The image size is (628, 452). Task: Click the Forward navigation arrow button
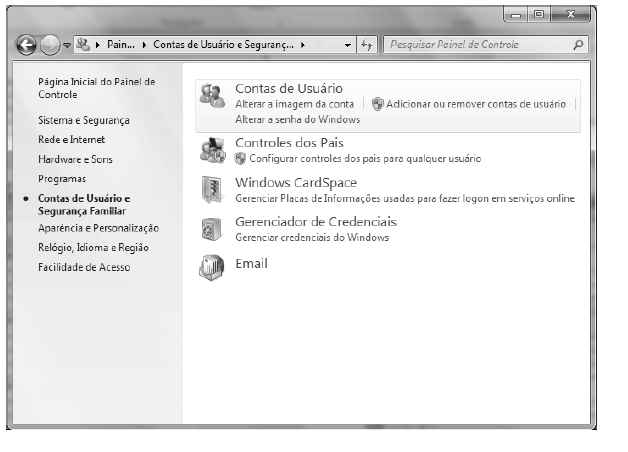[50, 45]
